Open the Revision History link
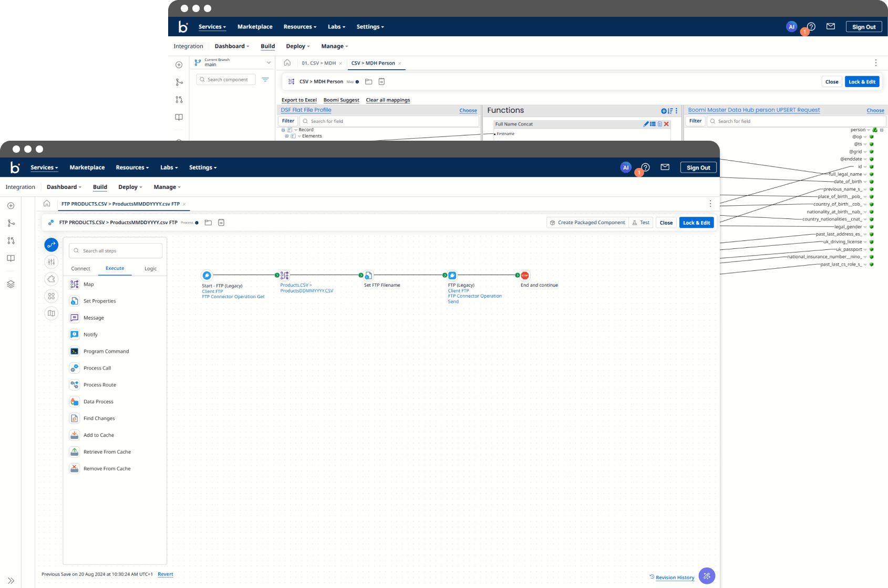Viewport: 888px width, 588px height. 675,577
